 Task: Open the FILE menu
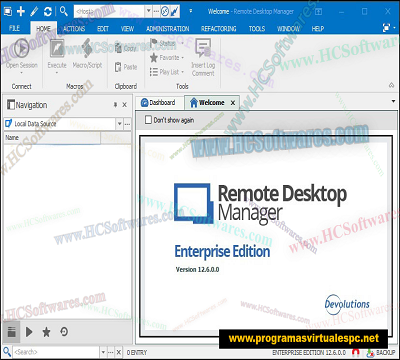14,28
